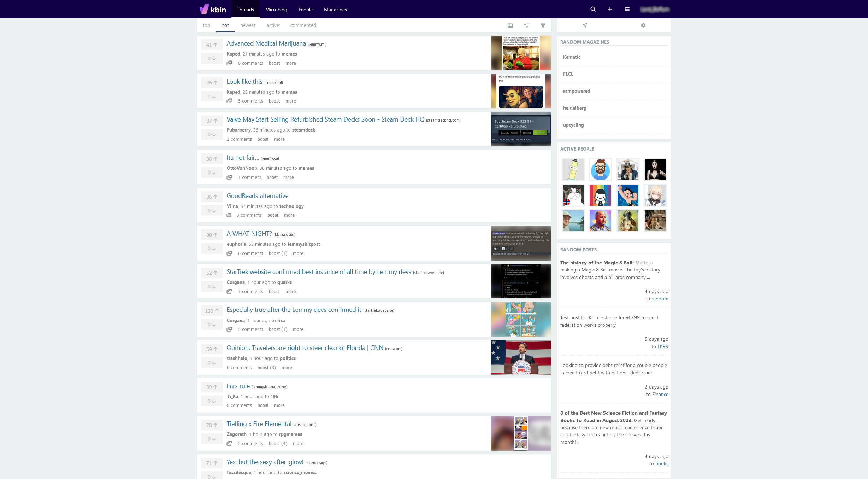Open more options on Tiefling x Fire Elemental
Screen dimensions: 868x479
pyautogui.click(x=298, y=443)
